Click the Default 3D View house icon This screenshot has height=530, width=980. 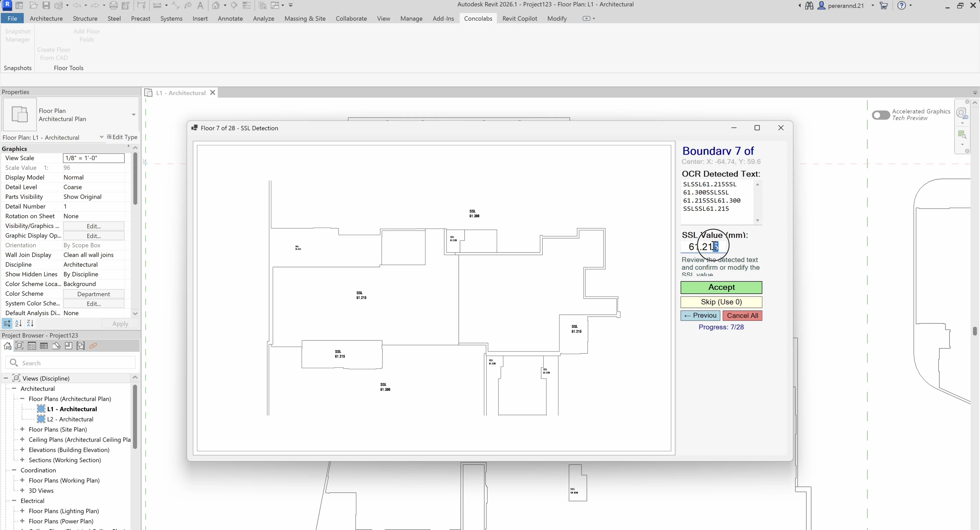point(216,5)
